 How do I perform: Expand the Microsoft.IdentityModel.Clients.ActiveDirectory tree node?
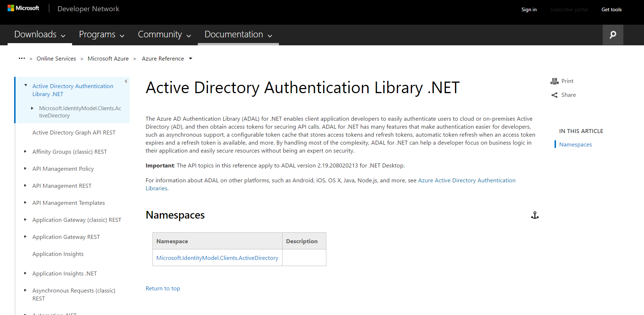(32, 108)
